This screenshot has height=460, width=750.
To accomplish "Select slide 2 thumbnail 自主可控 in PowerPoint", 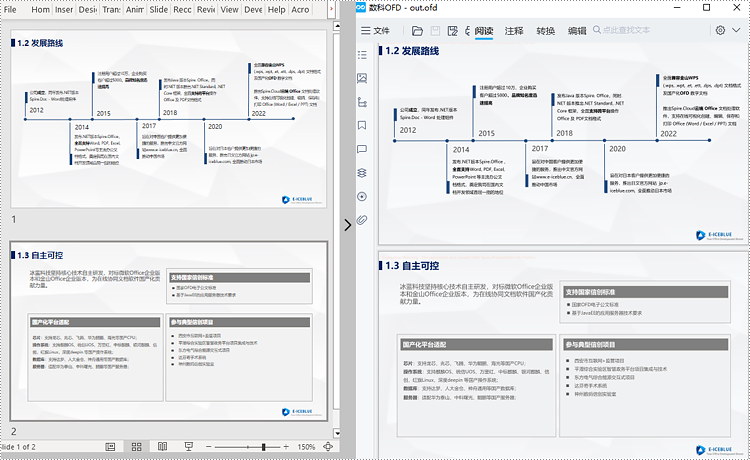I will 169,331.
